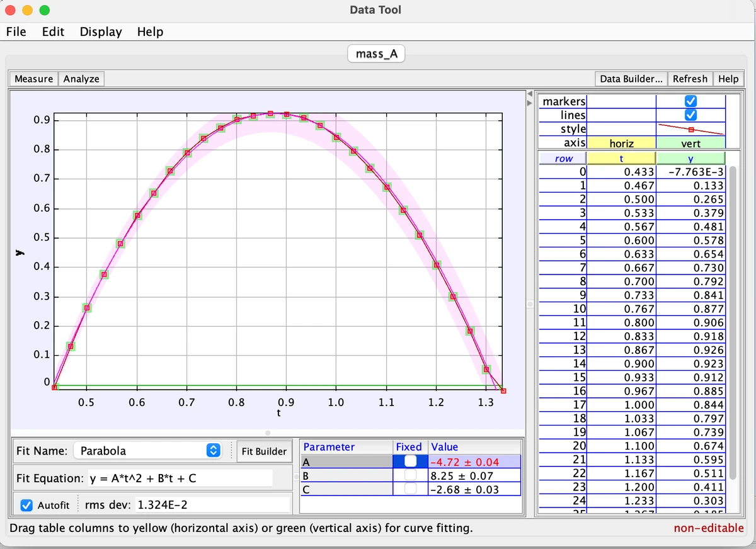Open the Help menu
The image size is (756, 549).
click(x=150, y=31)
